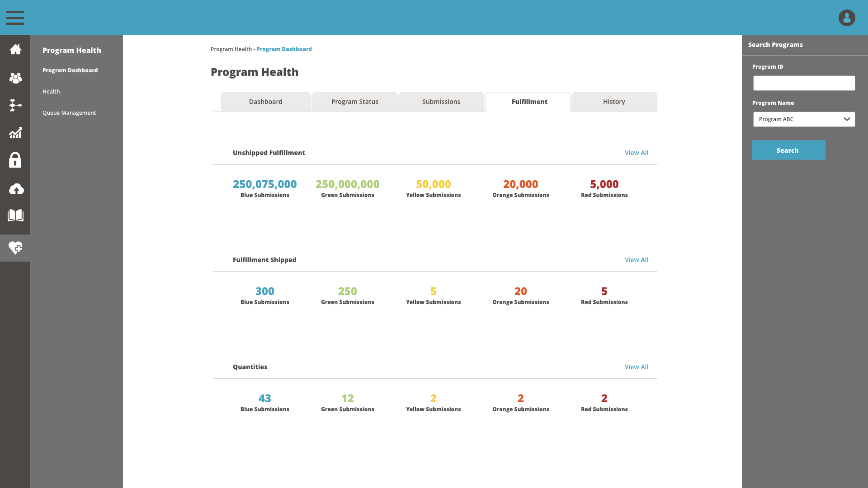Go to Home via sidebar house icon
The height and width of the screenshot is (488, 868).
[x=15, y=49]
